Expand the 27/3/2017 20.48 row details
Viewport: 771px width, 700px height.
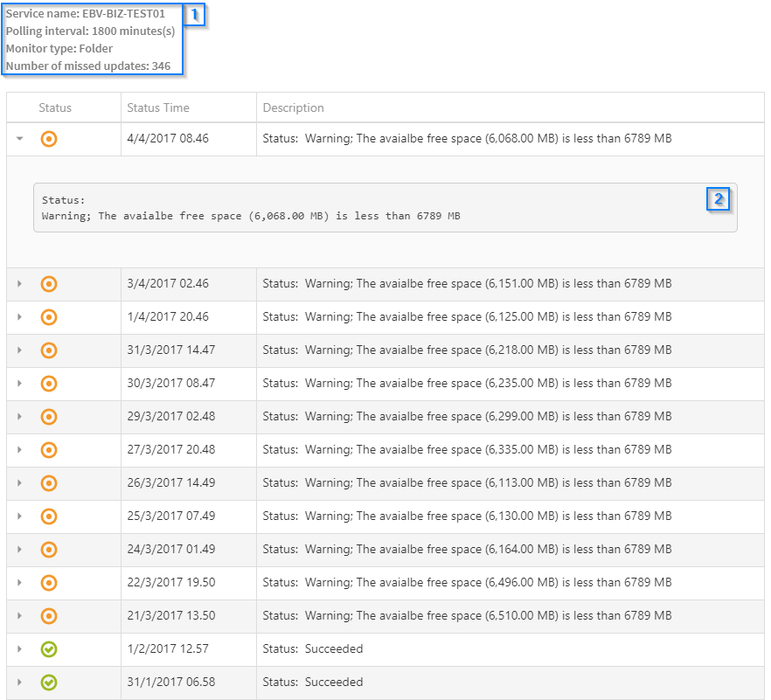19,450
